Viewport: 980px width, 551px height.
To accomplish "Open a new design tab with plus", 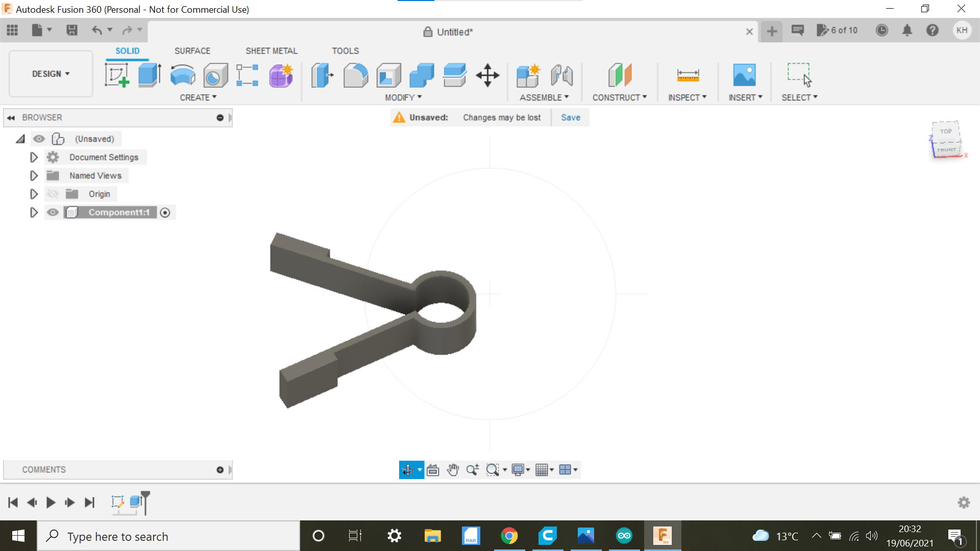I will click(772, 32).
